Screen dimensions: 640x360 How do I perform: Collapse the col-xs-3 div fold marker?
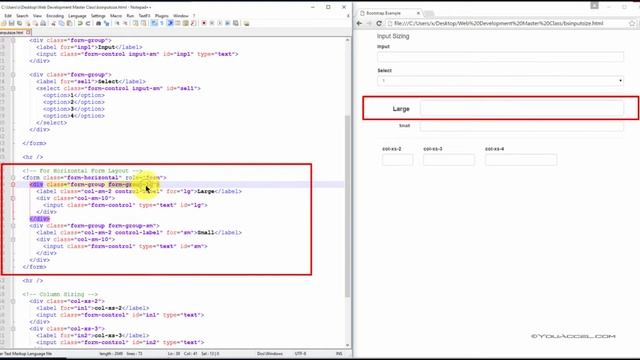13,329
